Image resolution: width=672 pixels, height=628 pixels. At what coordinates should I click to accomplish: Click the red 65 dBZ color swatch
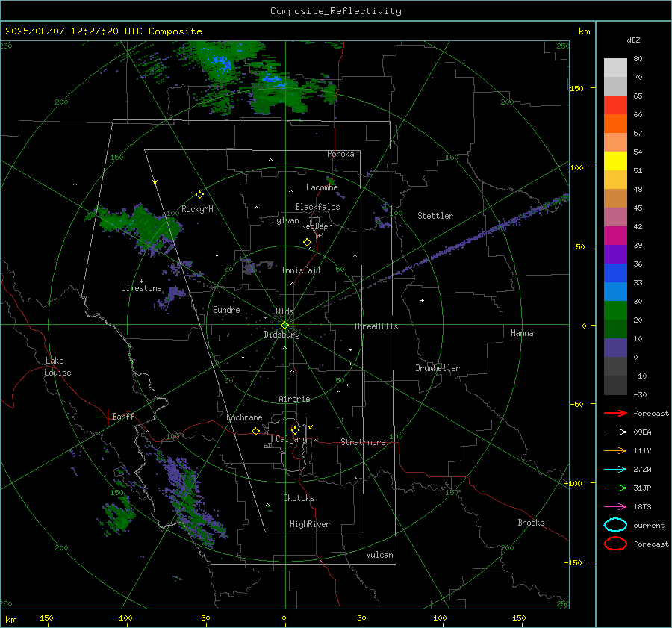615,105
